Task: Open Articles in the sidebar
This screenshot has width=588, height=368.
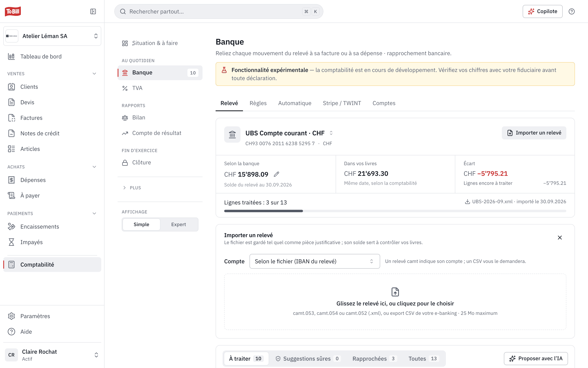Action: [52, 149]
